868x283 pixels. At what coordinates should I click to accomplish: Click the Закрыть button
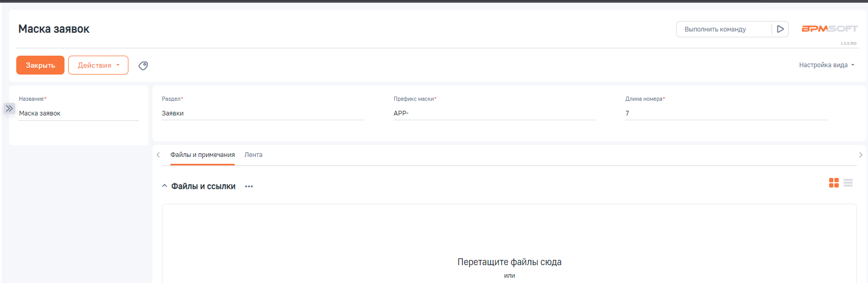40,65
